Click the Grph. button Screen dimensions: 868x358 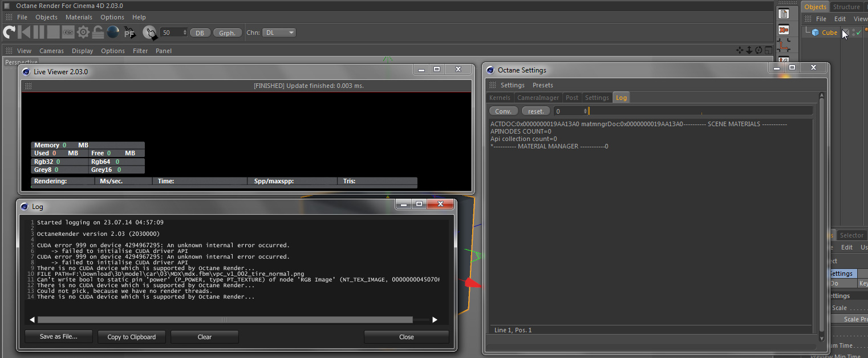[227, 33]
